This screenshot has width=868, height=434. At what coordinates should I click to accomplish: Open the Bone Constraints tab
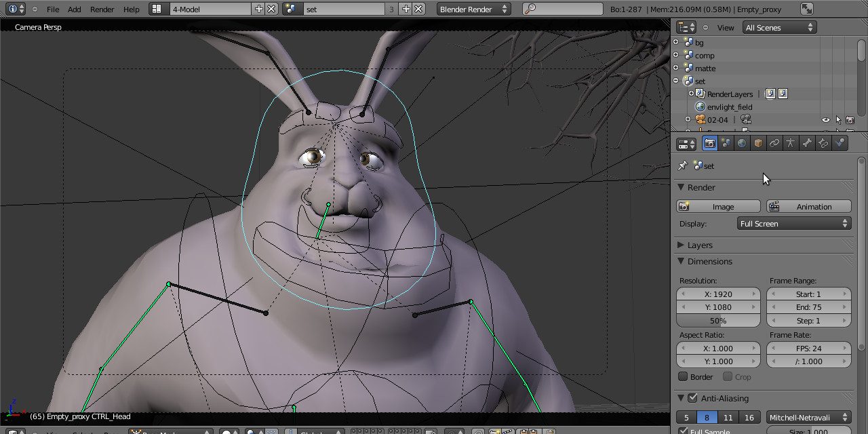click(823, 143)
